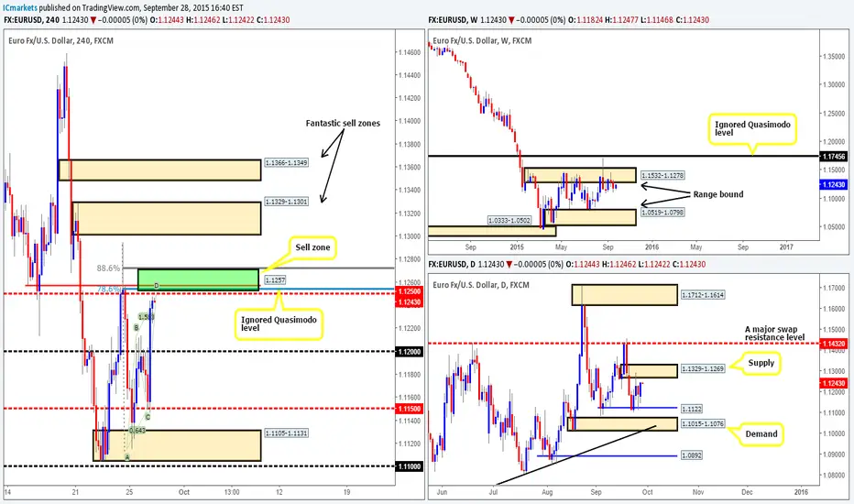
Task: Click the '0.643' harmonic ratio label
Action: pyautogui.click(x=137, y=431)
